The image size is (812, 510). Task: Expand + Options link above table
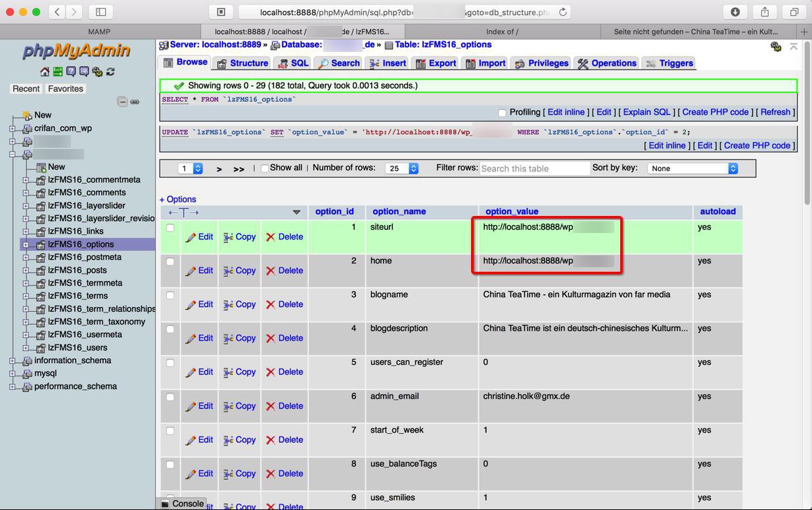coord(178,200)
